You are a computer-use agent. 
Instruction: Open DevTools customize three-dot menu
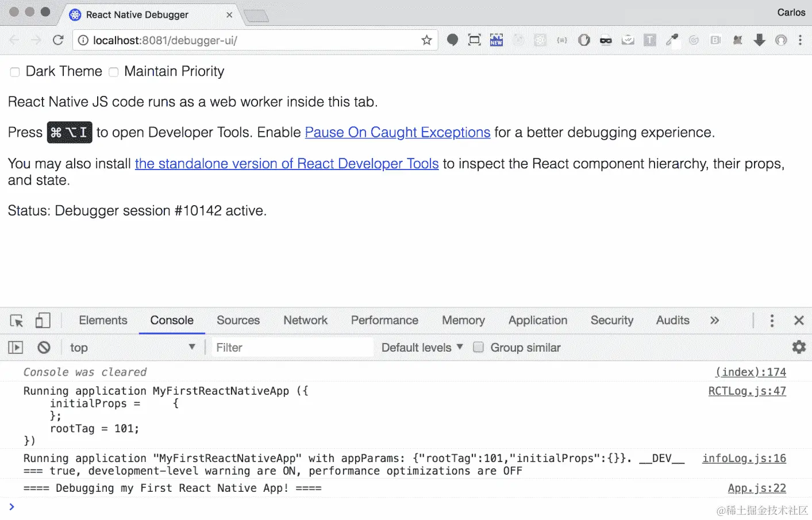click(772, 320)
